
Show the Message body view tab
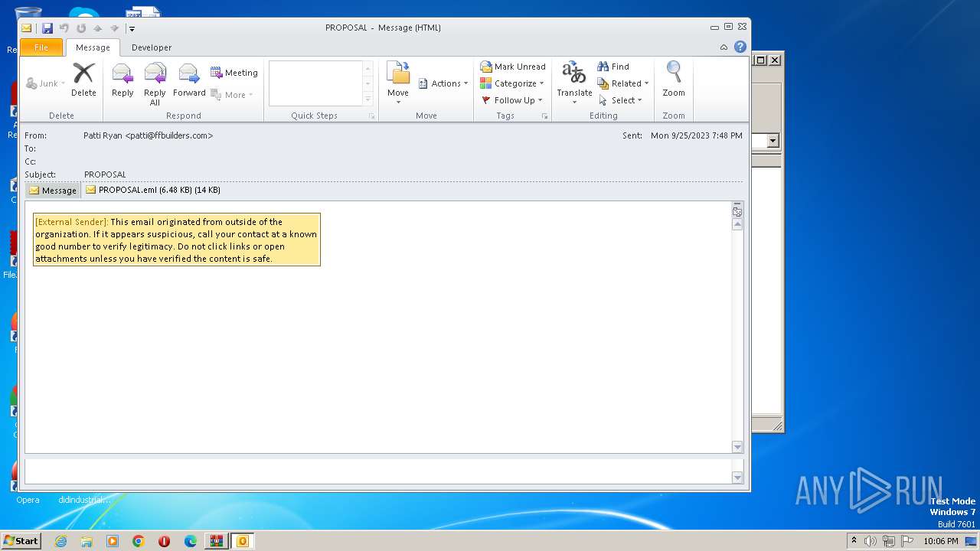click(53, 190)
